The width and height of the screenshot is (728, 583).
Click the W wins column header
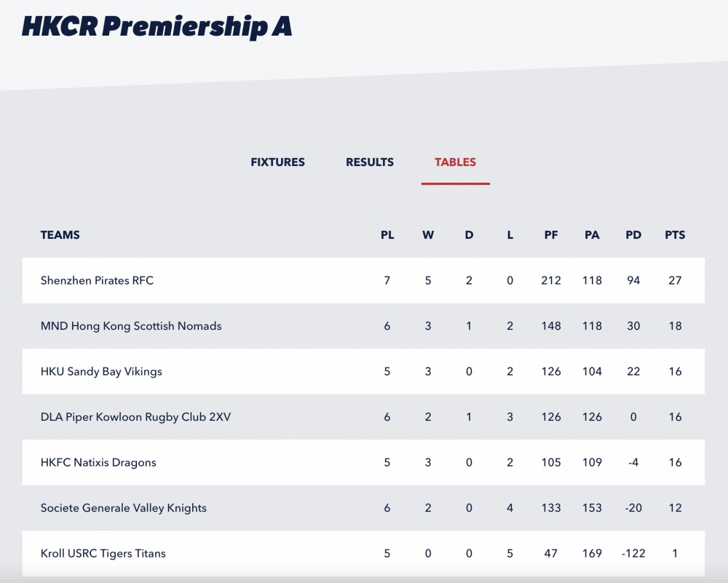428,235
